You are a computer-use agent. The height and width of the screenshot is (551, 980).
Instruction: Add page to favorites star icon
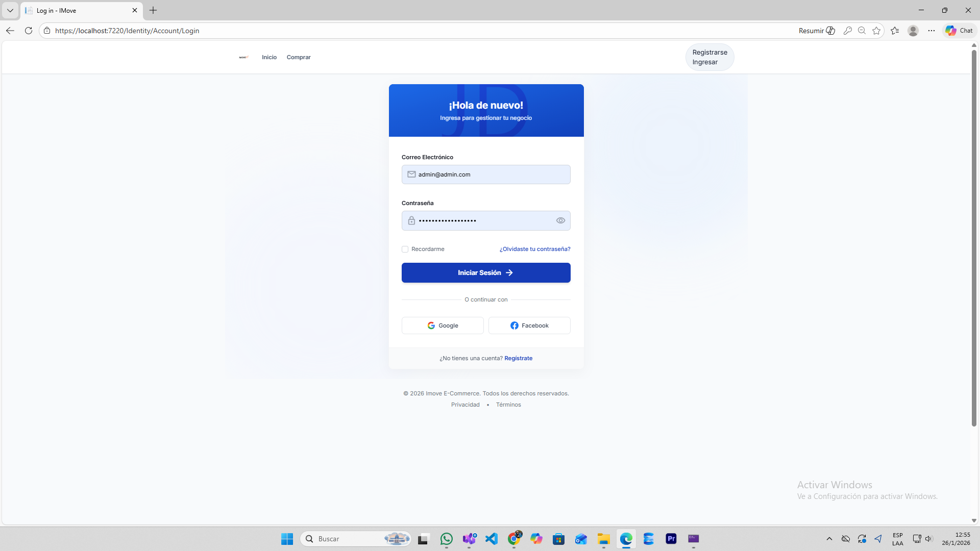click(876, 31)
